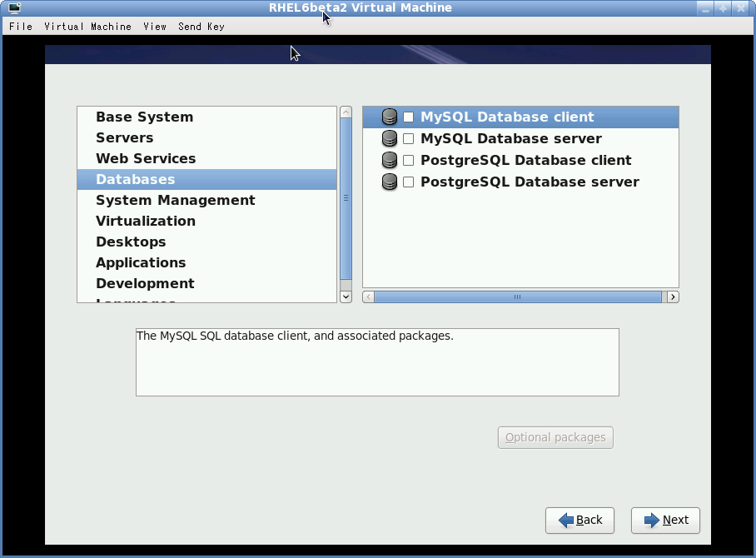The height and width of the screenshot is (558, 756).
Task: Select the Development category
Action: (x=206, y=283)
